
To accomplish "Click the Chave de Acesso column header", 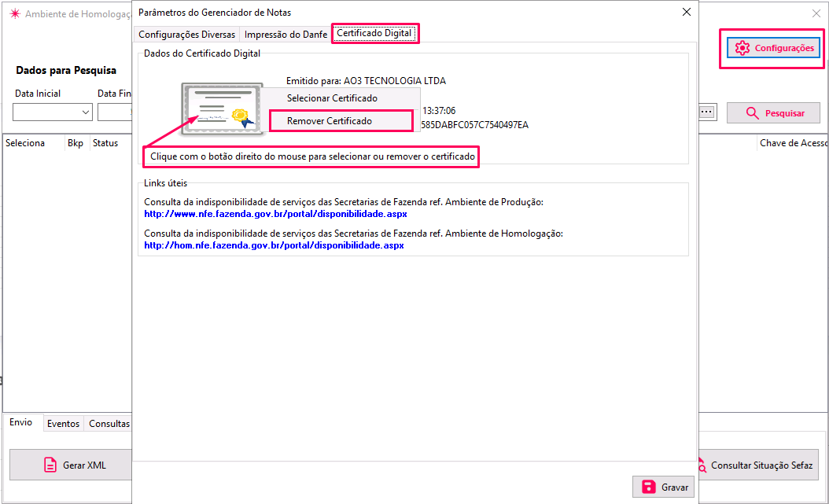I will pyautogui.click(x=790, y=143).
